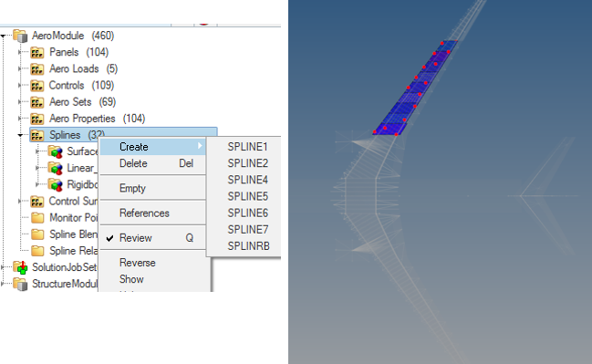Click the Surface spline group icon

(x=55, y=151)
